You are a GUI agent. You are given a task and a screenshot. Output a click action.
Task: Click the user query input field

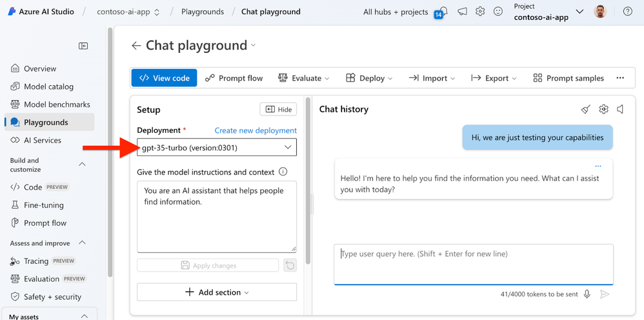click(473, 263)
